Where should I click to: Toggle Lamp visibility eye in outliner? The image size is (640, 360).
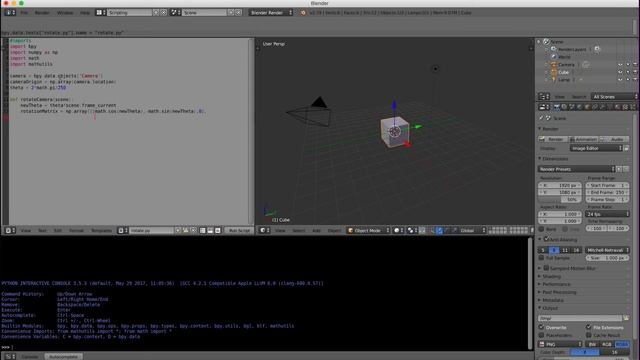[620, 80]
